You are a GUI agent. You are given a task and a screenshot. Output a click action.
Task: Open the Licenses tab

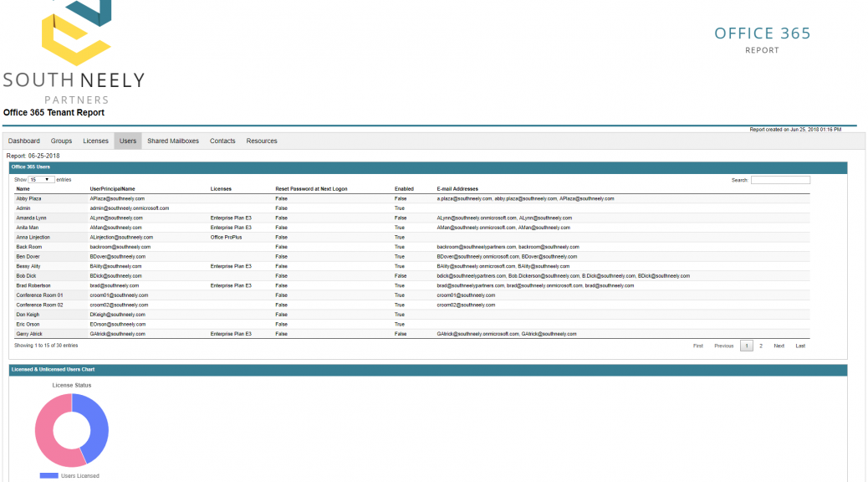coord(96,141)
